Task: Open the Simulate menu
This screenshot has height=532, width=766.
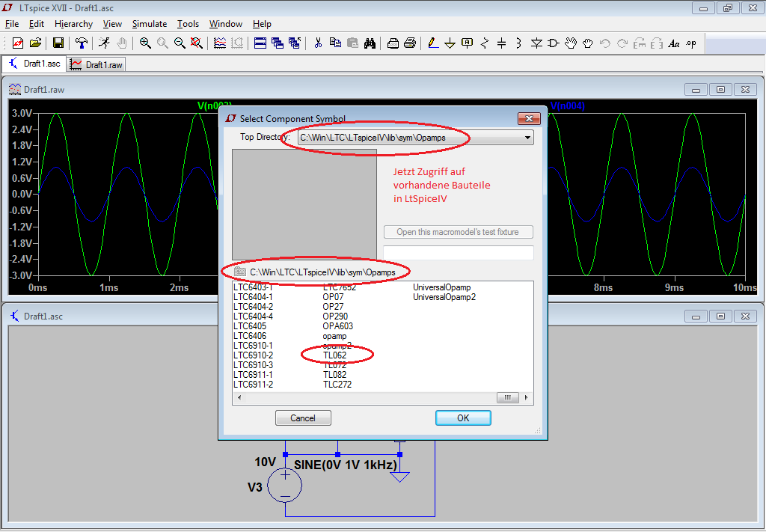Action: 150,24
